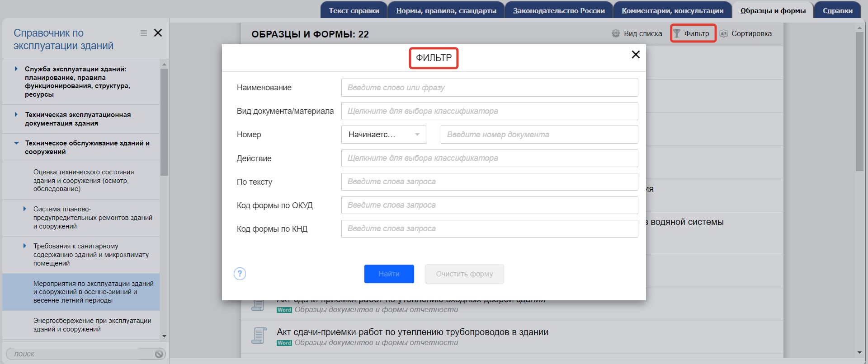Focus the По тексту input field
The height and width of the screenshot is (364, 868).
[490, 182]
